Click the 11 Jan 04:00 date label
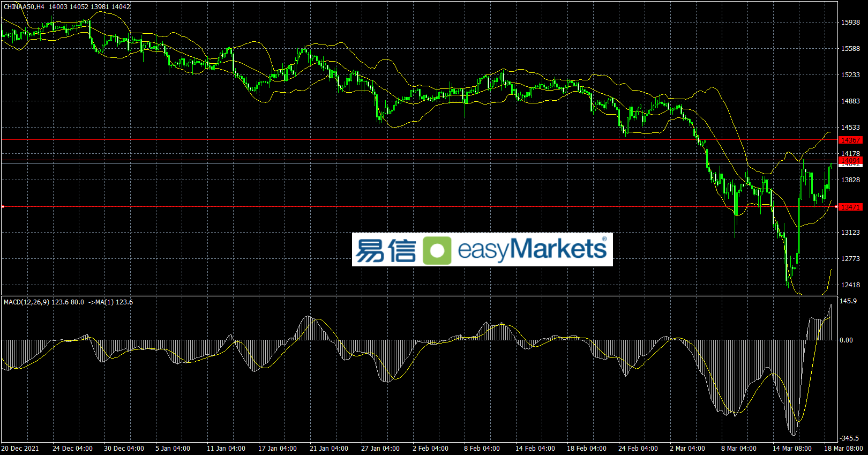The width and height of the screenshot is (868, 455). [x=226, y=449]
